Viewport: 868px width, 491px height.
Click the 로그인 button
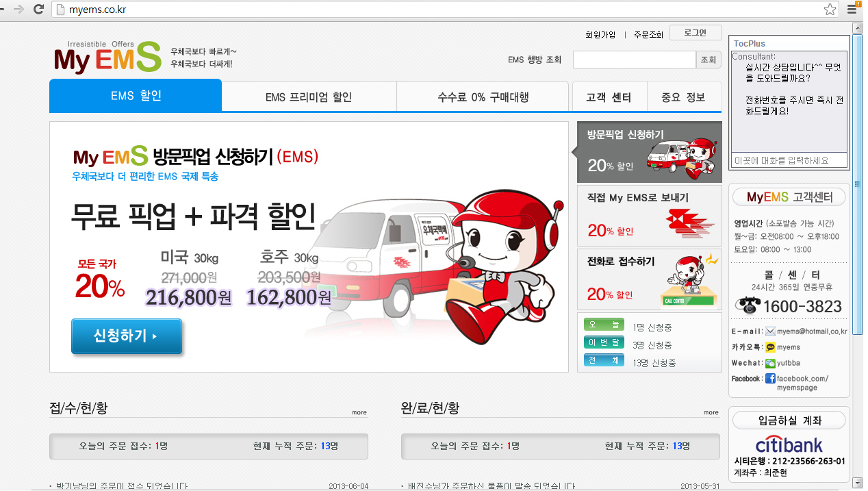point(696,32)
